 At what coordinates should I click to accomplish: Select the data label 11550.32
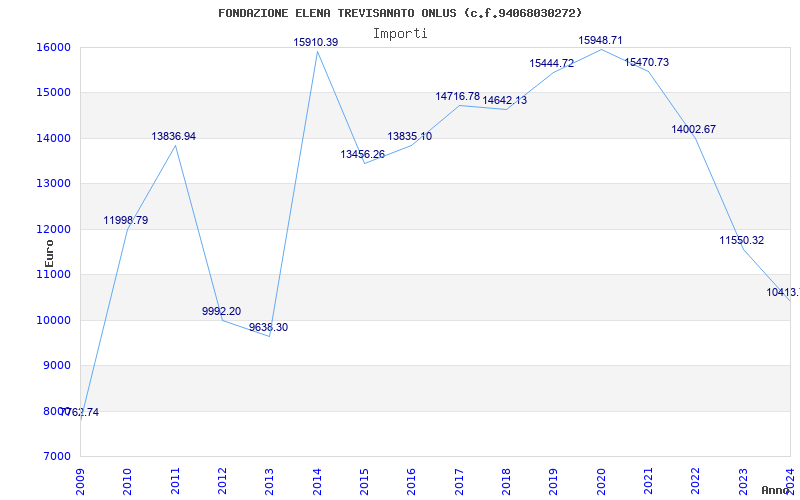click(x=742, y=240)
